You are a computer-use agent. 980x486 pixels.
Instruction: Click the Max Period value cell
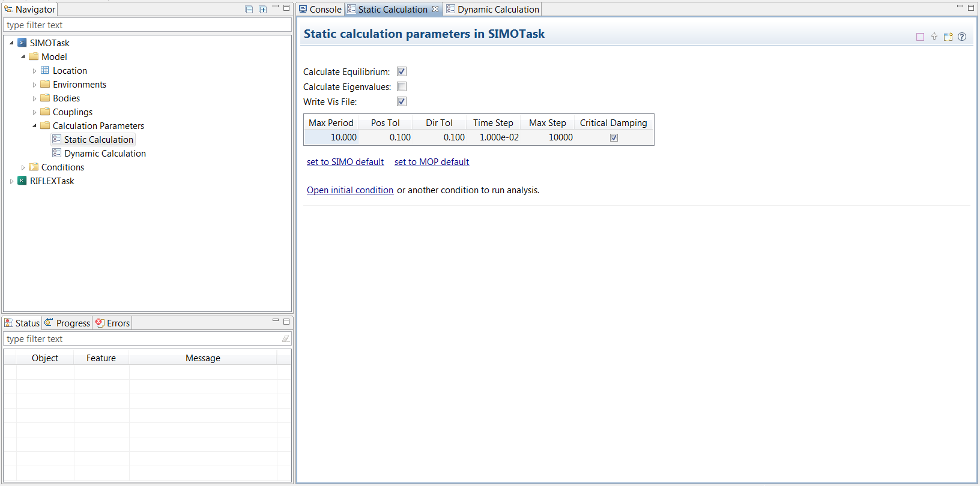tap(332, 137)
